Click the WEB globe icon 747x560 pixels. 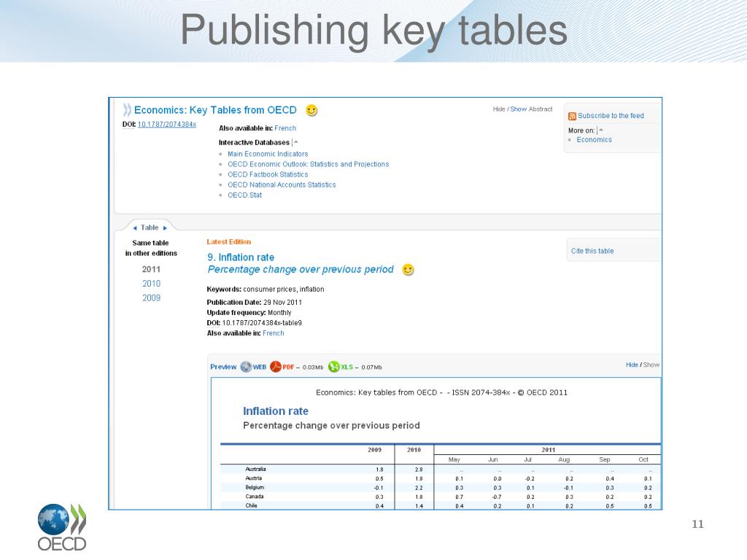tap(246, 367)
